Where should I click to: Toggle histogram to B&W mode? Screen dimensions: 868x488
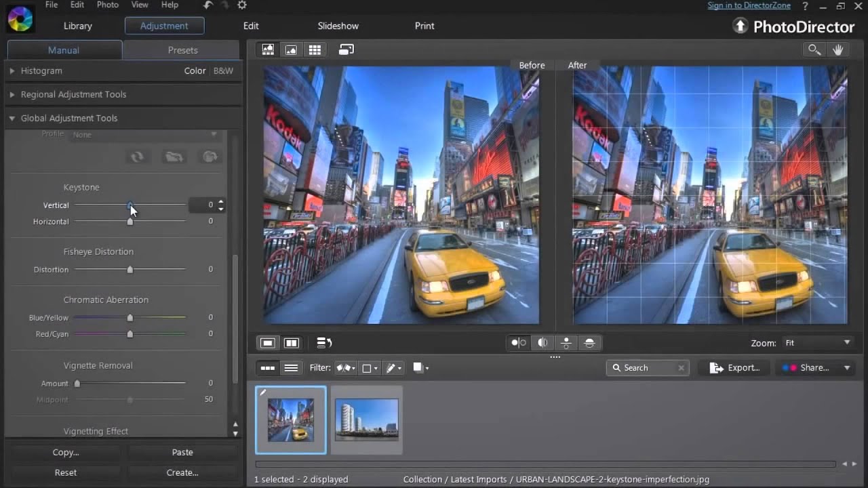[223, 70]
